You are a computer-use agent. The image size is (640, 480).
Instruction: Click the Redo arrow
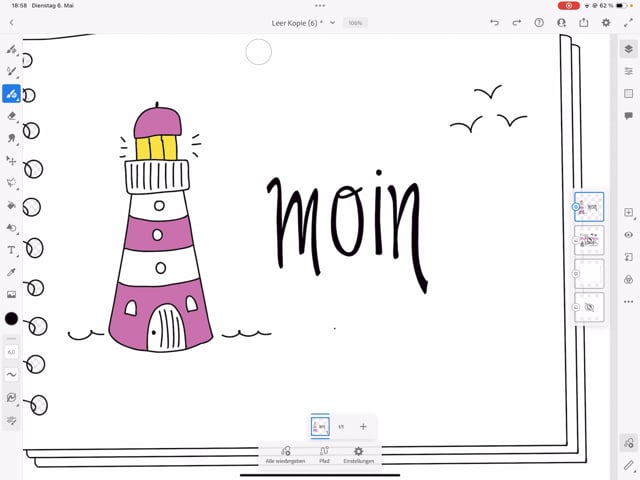[x=517, y=22]
